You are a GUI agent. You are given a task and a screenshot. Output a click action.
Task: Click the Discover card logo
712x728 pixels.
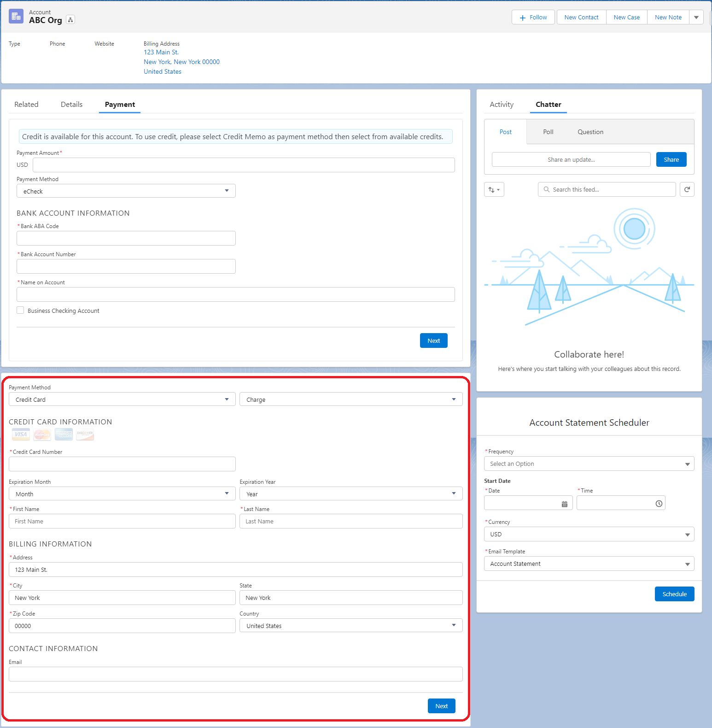pyautogui.click(x=85, y=434)
